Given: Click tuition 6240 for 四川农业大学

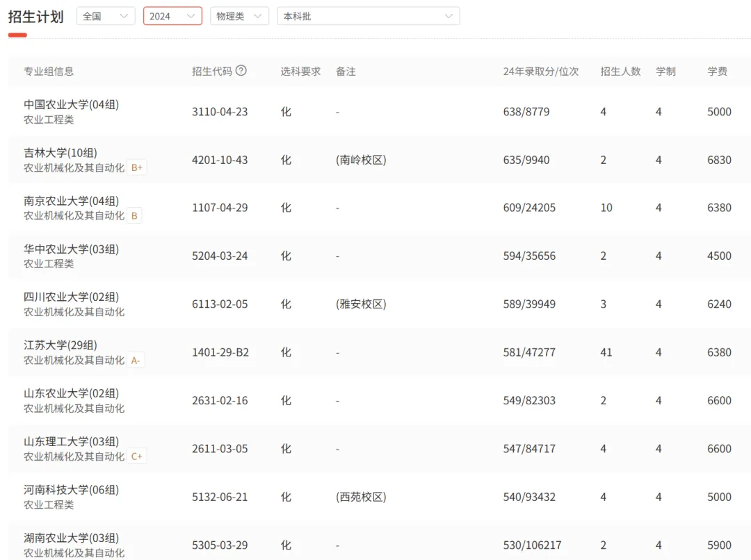Looking at the screenshot, I should point(720,304).
